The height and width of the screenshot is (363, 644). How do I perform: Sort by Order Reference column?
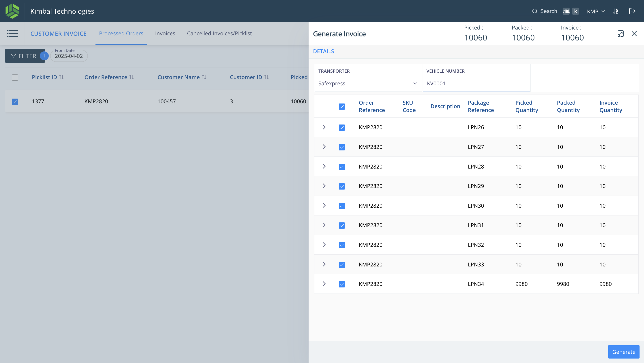[131, 77]
